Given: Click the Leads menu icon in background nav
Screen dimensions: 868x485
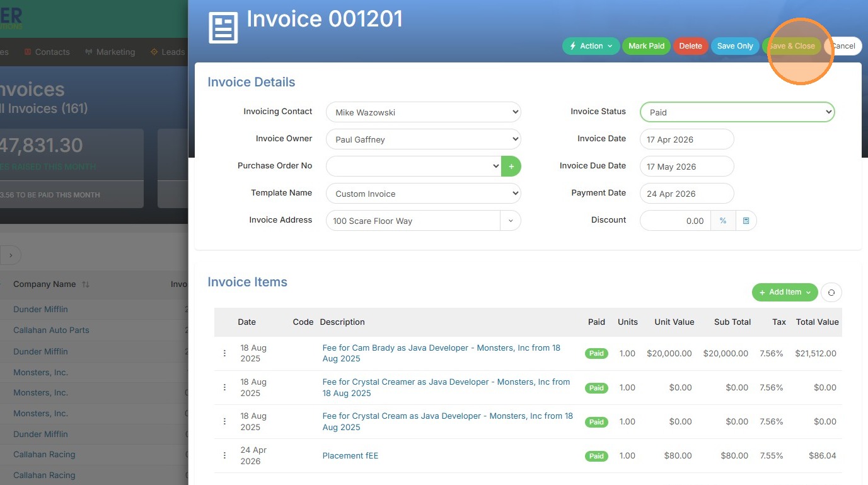Looking at the screenshot, I should 154,52.
